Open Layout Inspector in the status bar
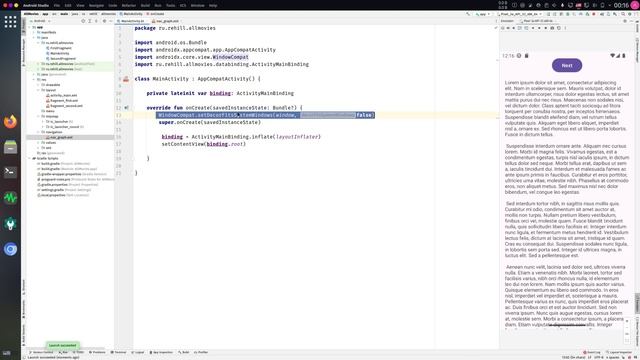640x360 pixels. tap(619, 352)
